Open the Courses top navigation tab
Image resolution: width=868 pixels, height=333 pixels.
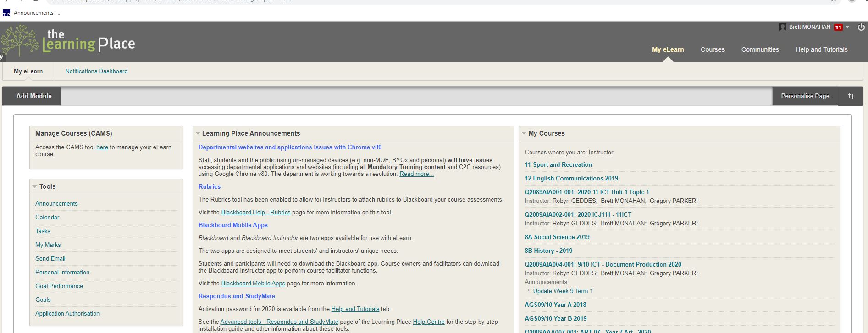713,49
